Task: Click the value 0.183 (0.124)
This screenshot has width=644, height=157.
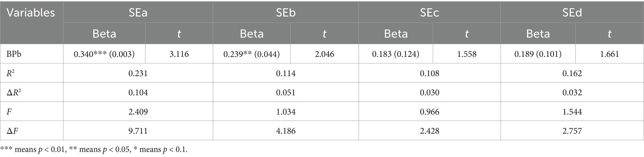Action: click(x=395, y=54)
